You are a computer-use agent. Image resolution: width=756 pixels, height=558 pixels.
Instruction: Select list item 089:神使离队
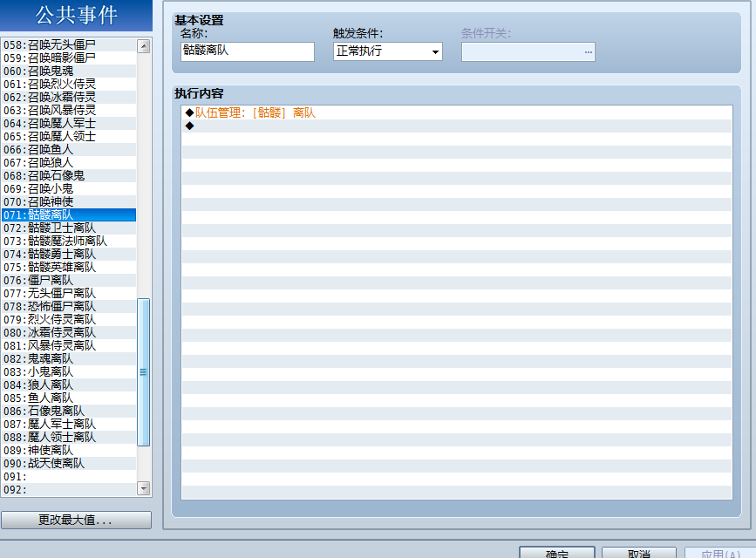pyautogui.click(x=69, y=450)
